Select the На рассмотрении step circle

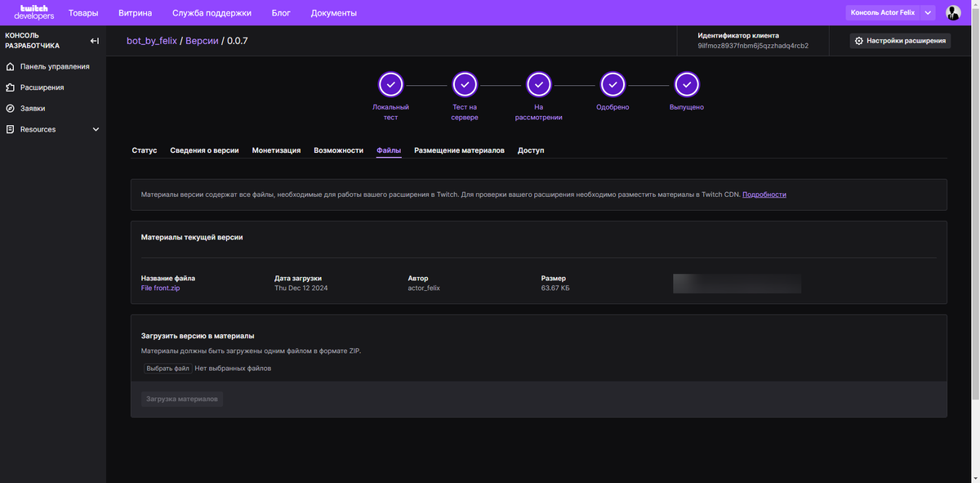tap(538, 84)
